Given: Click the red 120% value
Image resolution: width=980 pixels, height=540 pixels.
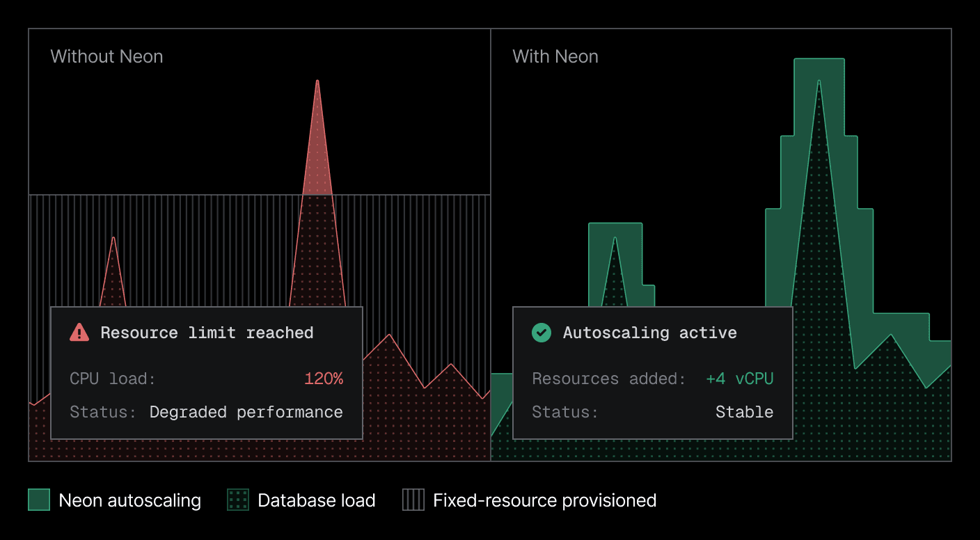Looking at the screenshot, I should coord(324,379).
